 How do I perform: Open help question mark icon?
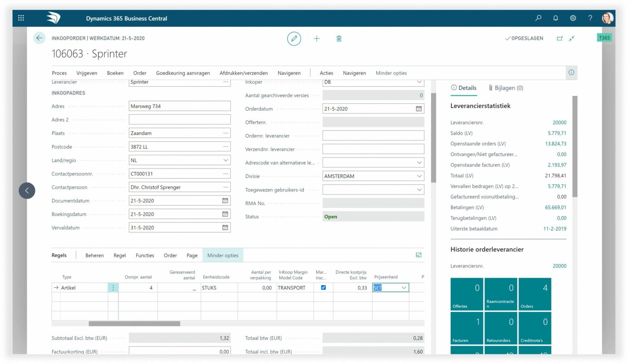click(x=590, y=18)
